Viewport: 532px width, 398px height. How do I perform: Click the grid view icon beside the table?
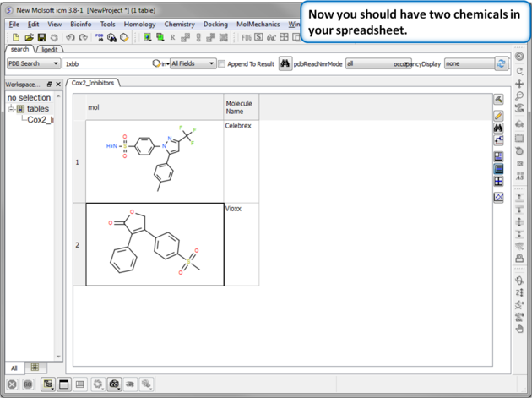(x=499, y=181)
